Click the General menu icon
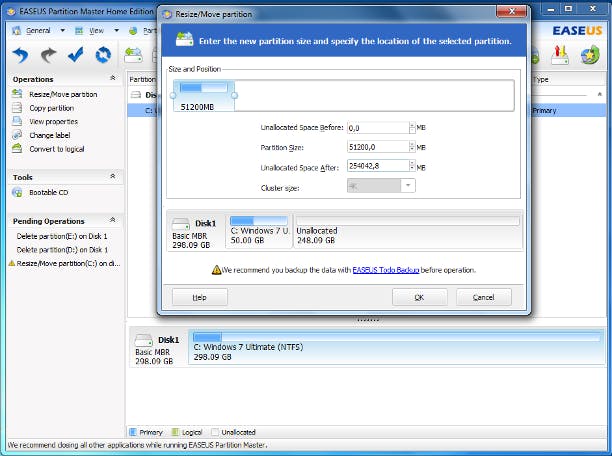Image resolution: width=612 pixels, height=456 pixels. click(16, 30)
